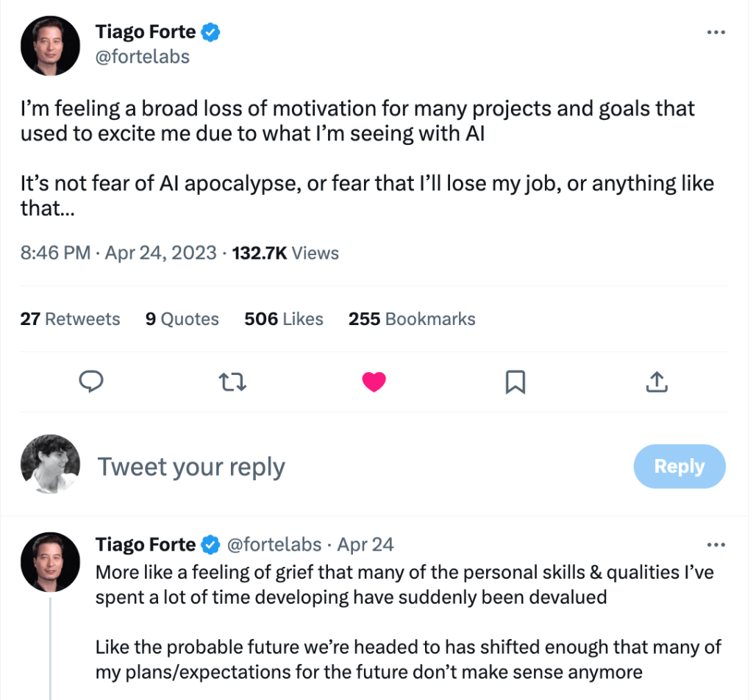Bookmark the tweet with the bookmark icon
Viewport: 753px width, 700px height.
tap(515, 381)
